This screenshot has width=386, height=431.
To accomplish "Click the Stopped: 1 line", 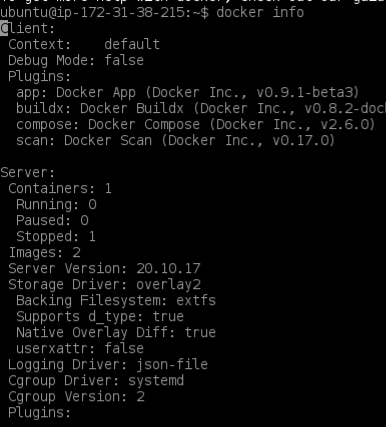I will (56, 237).
